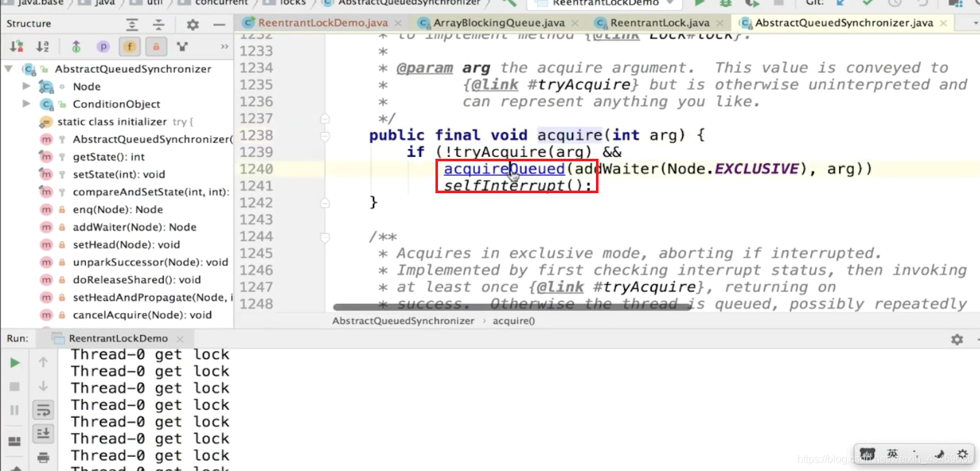Viewport: 980px width, 471px height.
Task: Select addWaiter(Node): Node in Structure tree
Action: click(x=135, y=227)
